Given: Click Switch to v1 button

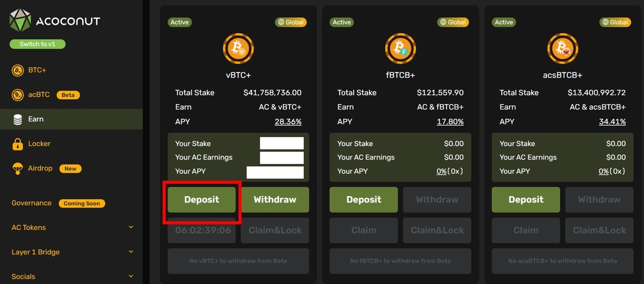Looking at the screenshot, I should [38, 44].
